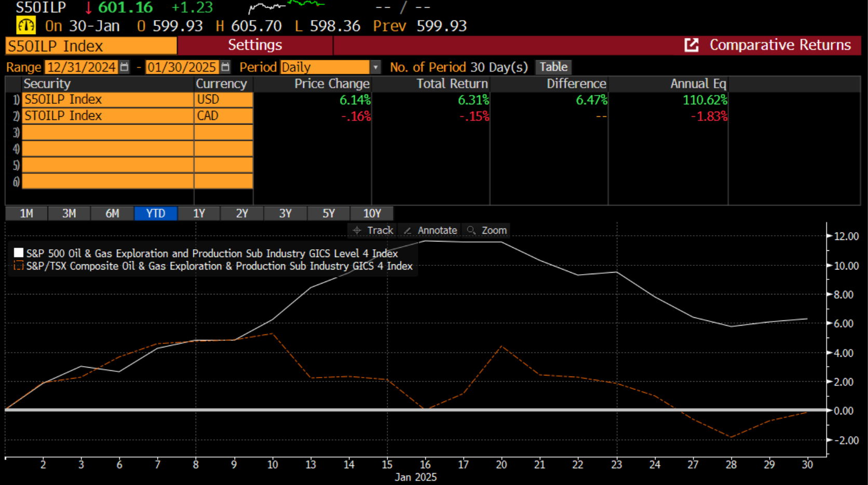Click the 01/30/2025 end date field
Screen dimensions: 868x485
[x=182, y=67]
